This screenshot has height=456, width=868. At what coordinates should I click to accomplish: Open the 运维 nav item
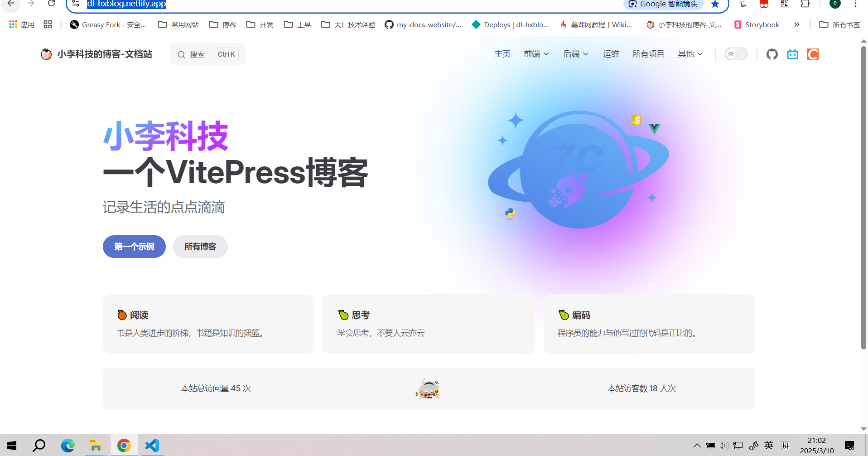pyautogui.click(x=611, y=54)
